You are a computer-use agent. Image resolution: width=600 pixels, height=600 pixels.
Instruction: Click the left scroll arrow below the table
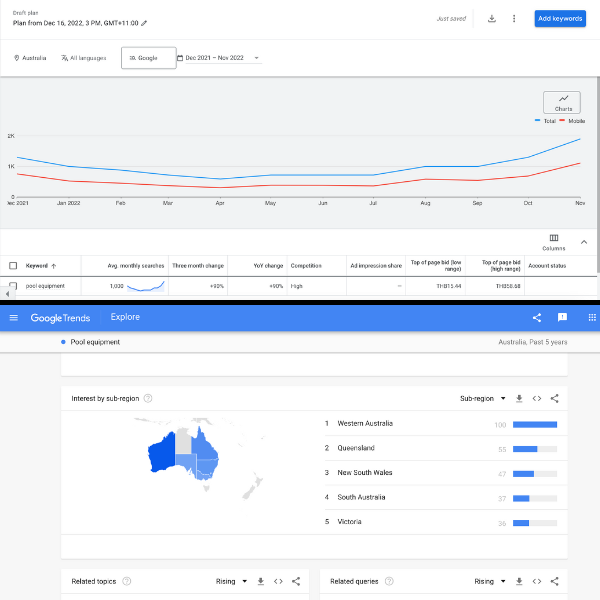pyautogui.click(x=7, y=294)
